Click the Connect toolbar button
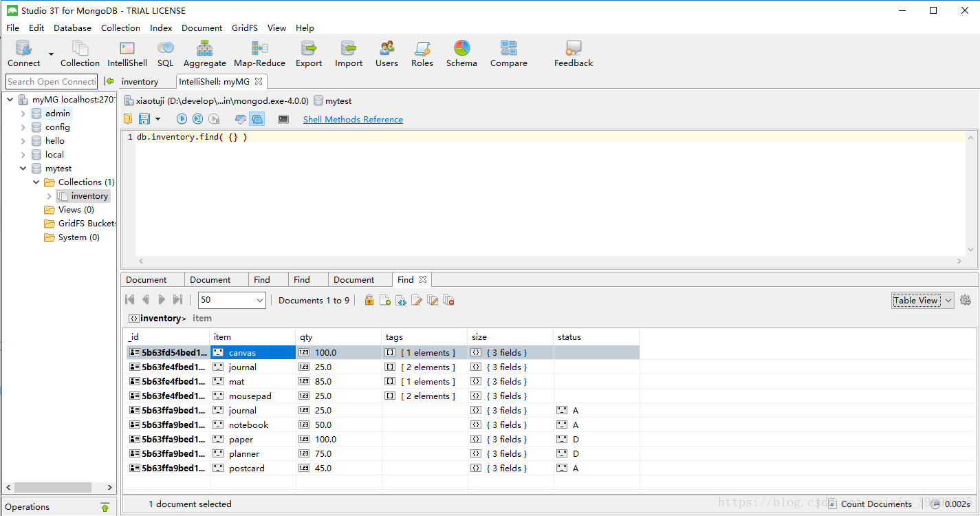The width and height of the screenshot is (980, 516). (23, 53)
